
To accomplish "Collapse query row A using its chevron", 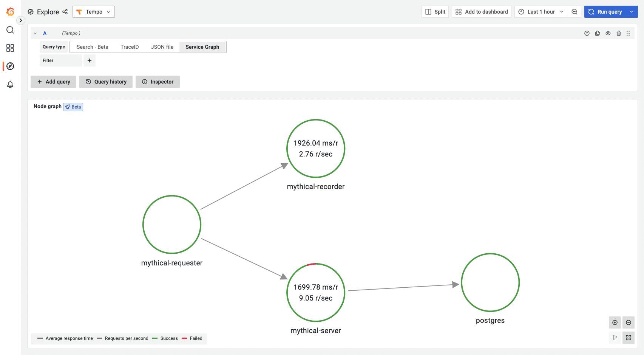I will 35,33.
